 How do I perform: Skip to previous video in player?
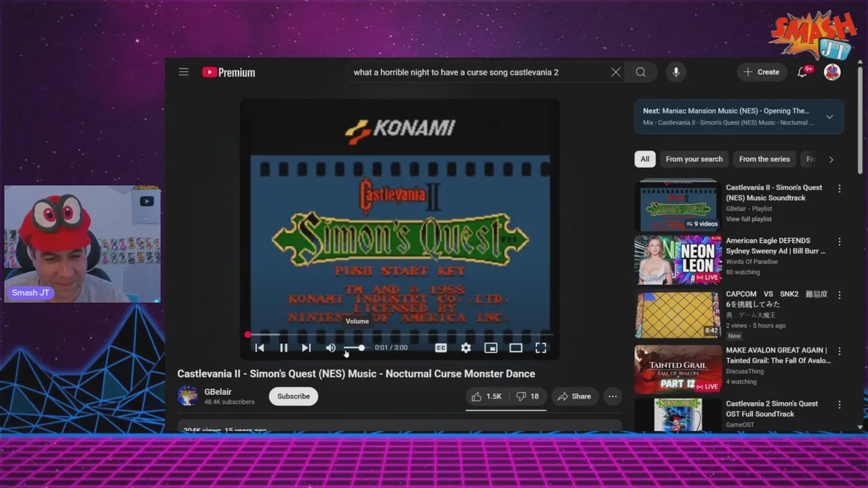(260, 348)
